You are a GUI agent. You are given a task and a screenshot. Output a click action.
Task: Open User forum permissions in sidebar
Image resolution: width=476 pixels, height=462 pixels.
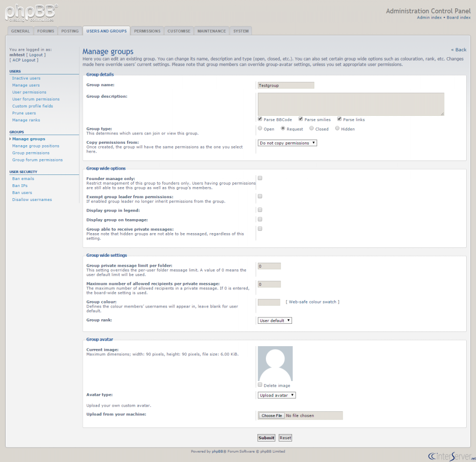click(36, 99)
